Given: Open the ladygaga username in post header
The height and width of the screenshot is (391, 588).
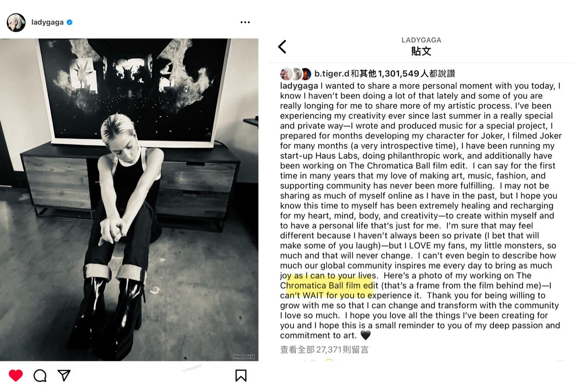Looking at the screenshot, I should coord(47,22).
